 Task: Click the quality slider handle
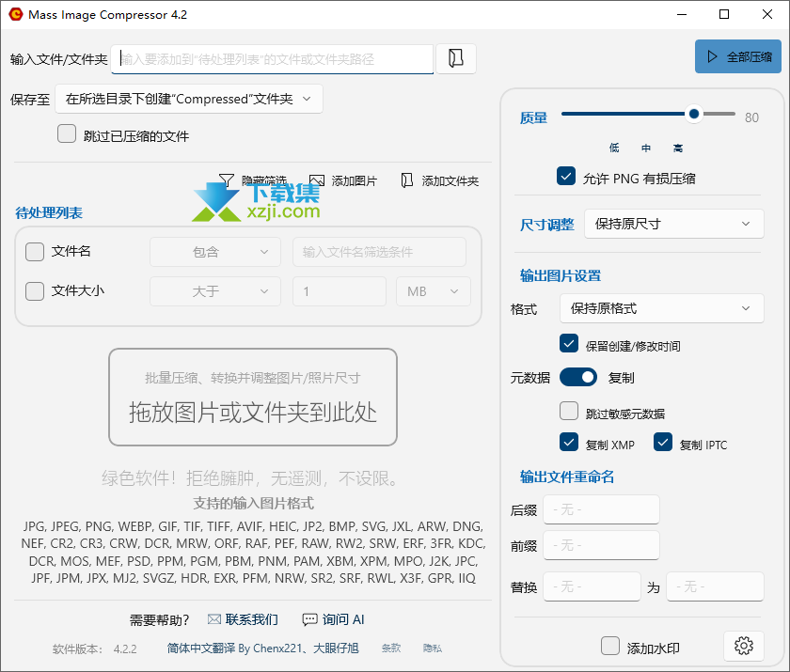pyautogui.click(x=694, y=114)
